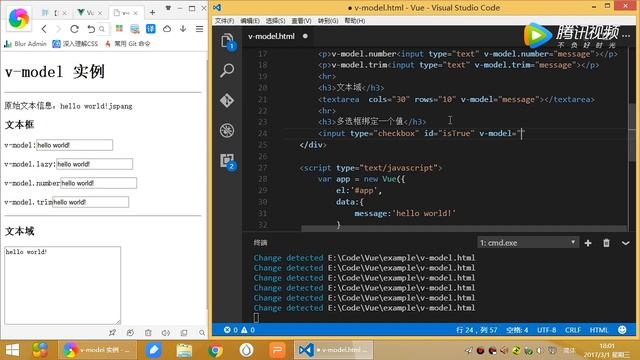Change indentation via spaces: 4 indicator

click(x=517, y=330)
